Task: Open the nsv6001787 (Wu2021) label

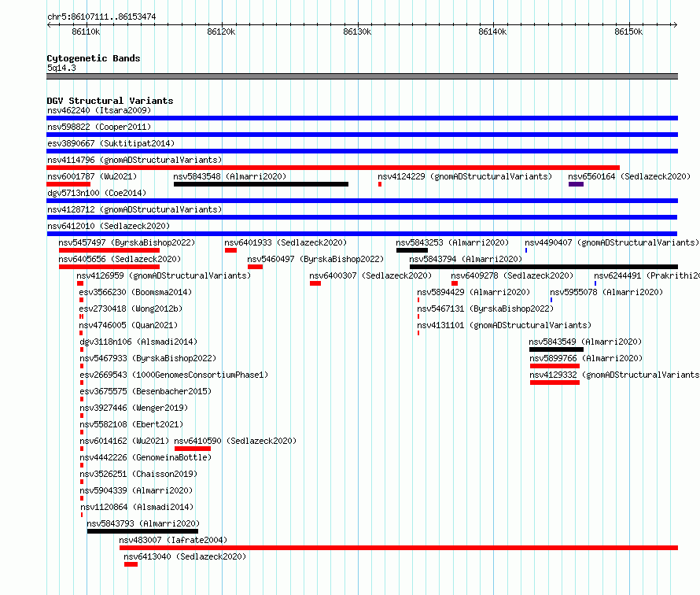Action: [92, 176]
